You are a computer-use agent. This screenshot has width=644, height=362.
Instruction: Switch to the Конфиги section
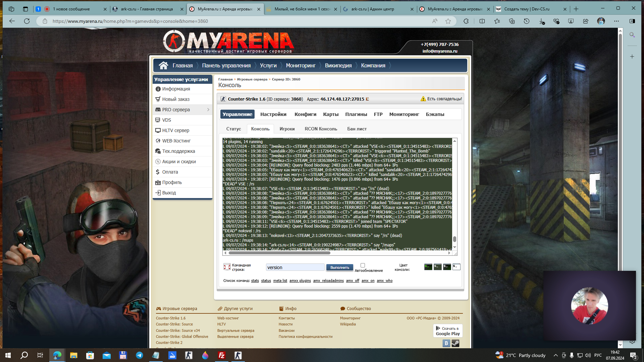(305, 114)
